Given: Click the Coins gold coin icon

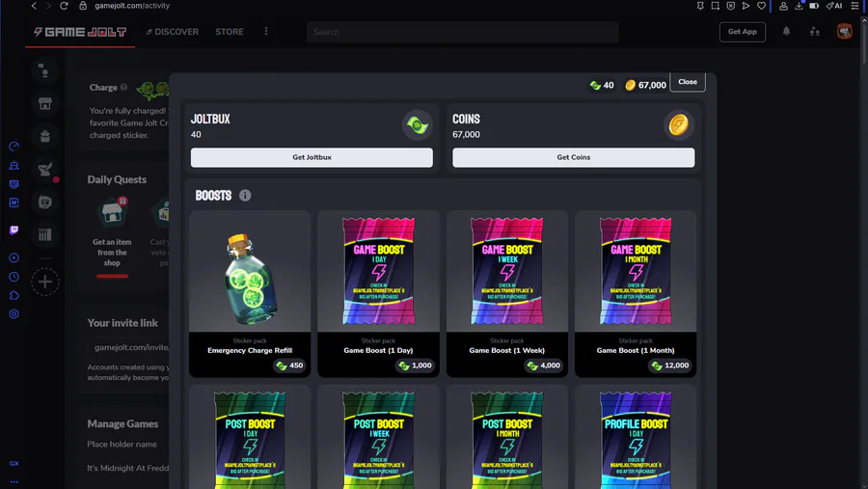Looking at the screenshot, I should pyautogui.click(x=679, y=124).
